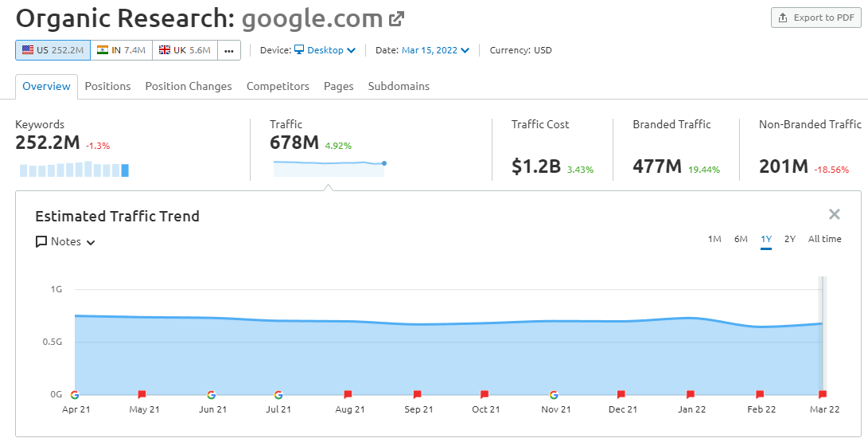This screenshot has width=868, height=442.
Task: Click the Google update icon at Jun 21
Action: click(x=211, y=395)
